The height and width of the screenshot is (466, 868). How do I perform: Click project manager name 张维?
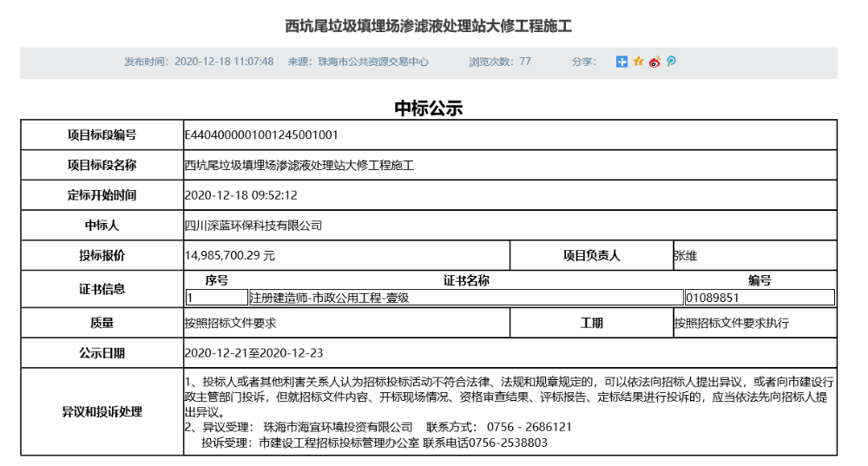pos(686,256)
